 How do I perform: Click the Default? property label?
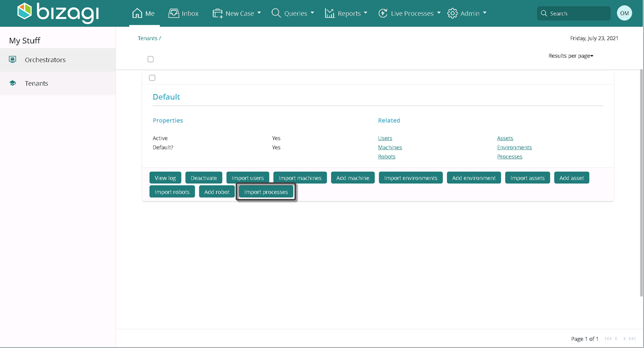[163, 148]
